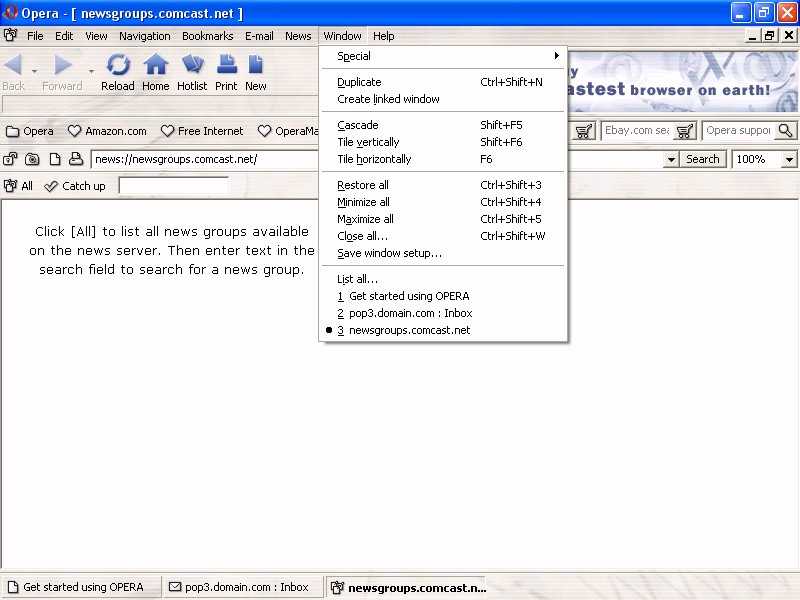Click Catch up in newsgroup toolbar
The image size is (800, 600).
point(75,186)
